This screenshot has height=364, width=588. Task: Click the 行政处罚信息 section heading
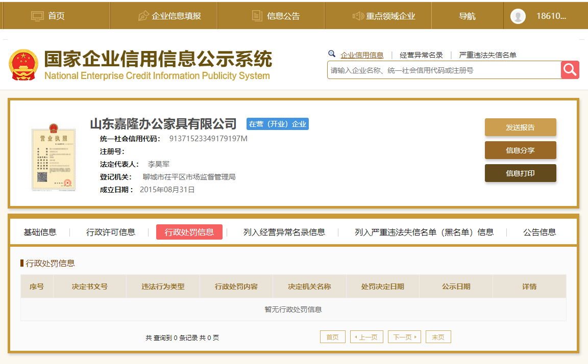coord(50,263)
